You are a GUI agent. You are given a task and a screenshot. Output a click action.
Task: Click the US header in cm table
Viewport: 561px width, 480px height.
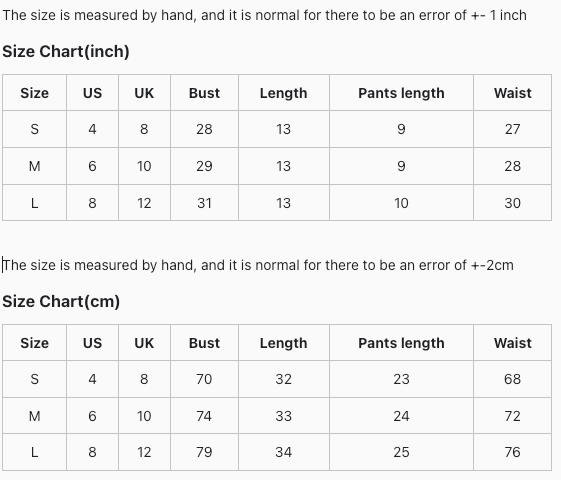click(92, 343)
